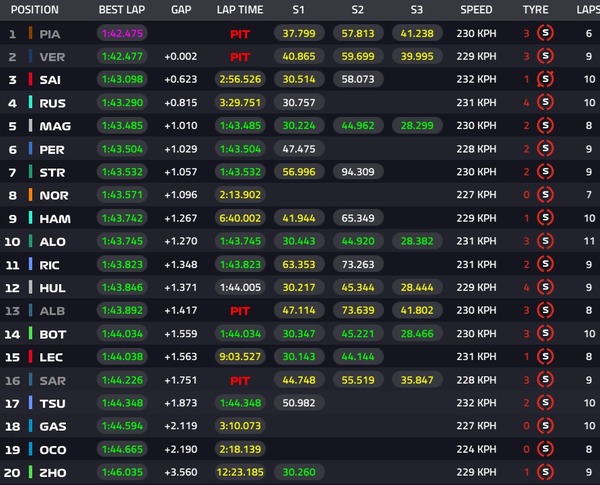
Task: Click the PIT status for ALB
Action: 240,311
